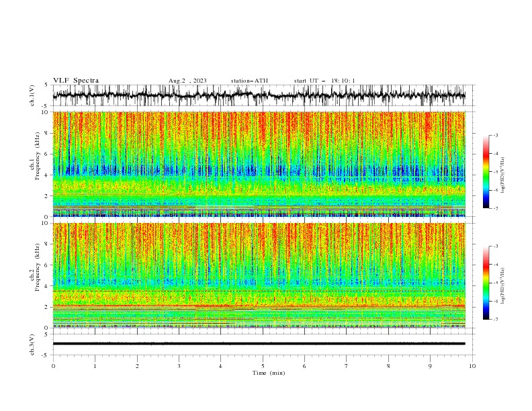Viewport: 532px width, 411px height.
Task: Click the "-3" tick on ch.1 colorbar
Action: tap(496, 135)
